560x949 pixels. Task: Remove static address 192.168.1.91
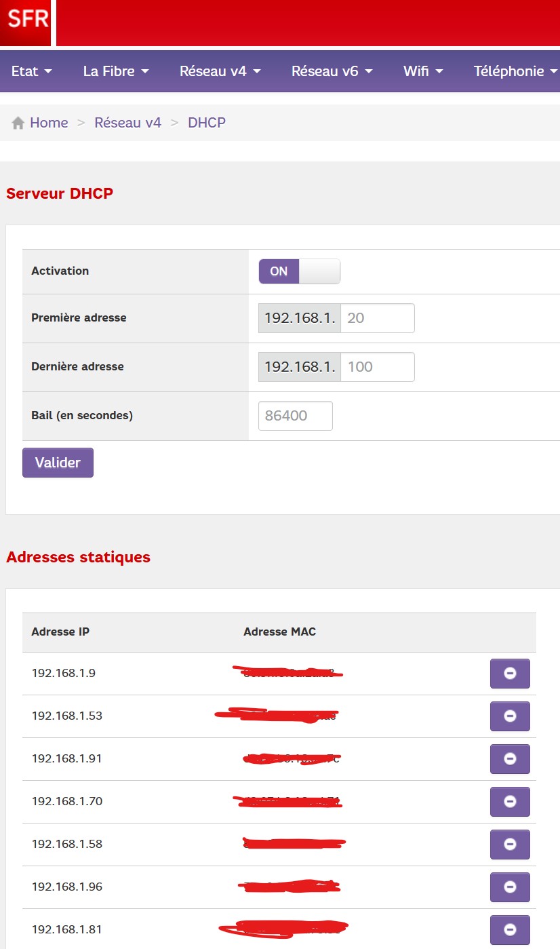pos(510,759)
